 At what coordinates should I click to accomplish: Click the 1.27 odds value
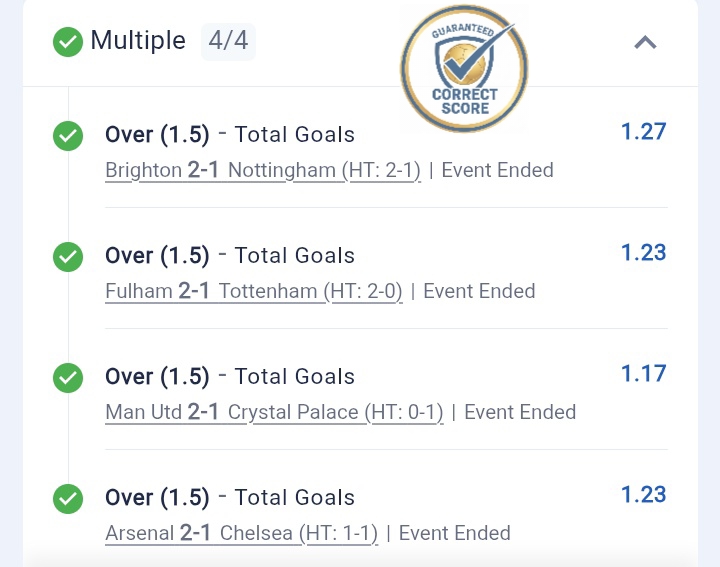click(x=643, y=131)
